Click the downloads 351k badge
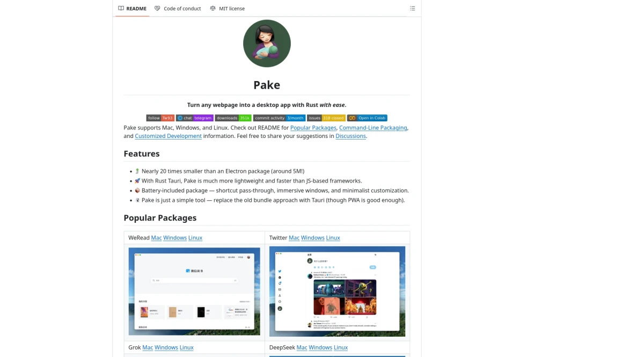 click(233, 118)
